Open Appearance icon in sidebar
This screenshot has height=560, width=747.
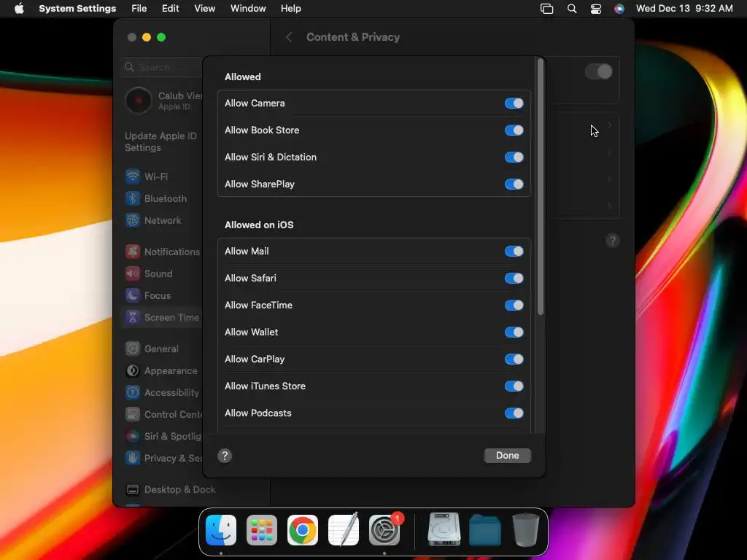click(133, 370)
